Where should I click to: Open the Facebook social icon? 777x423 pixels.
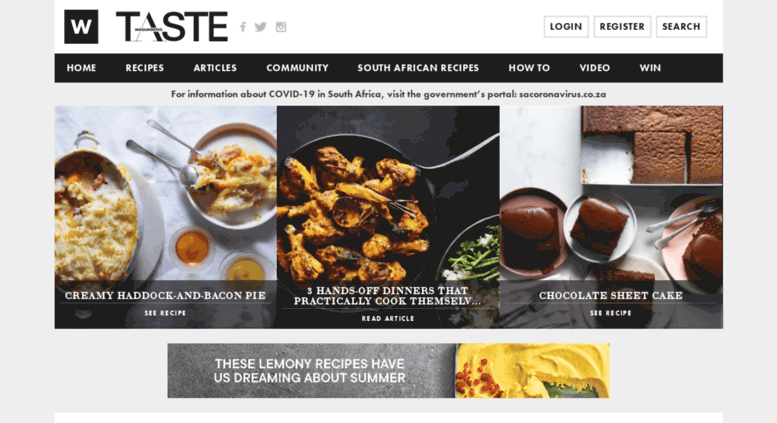pyautogui.click(x=243, y=27)
